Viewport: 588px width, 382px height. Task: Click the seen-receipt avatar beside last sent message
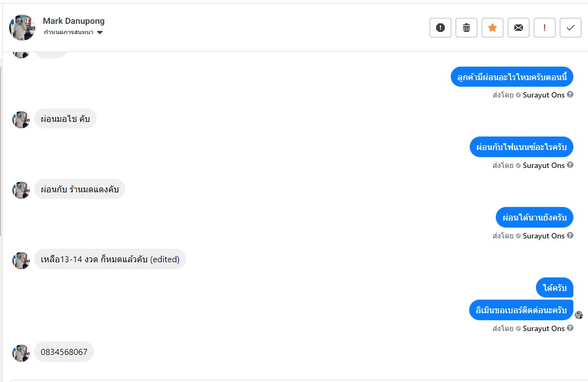579,315
